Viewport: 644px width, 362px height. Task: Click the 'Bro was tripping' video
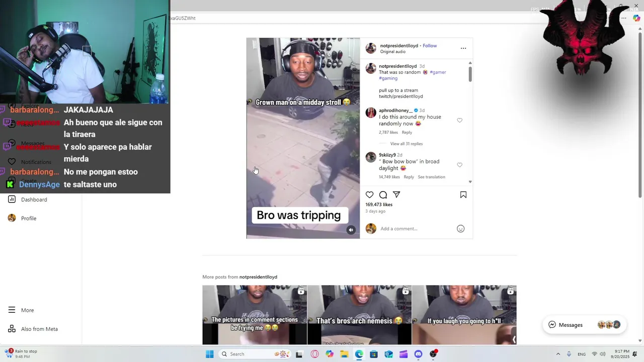pyautogui.click(x=303, y=138)
